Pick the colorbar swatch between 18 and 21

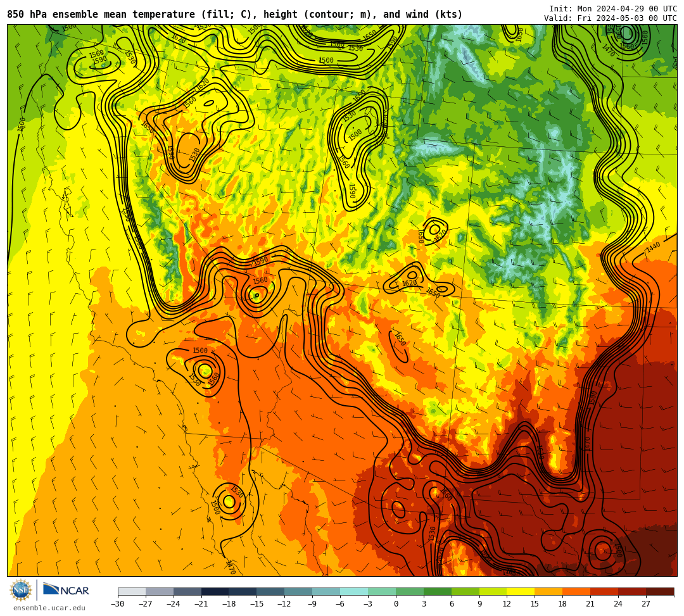pos(576,591)
